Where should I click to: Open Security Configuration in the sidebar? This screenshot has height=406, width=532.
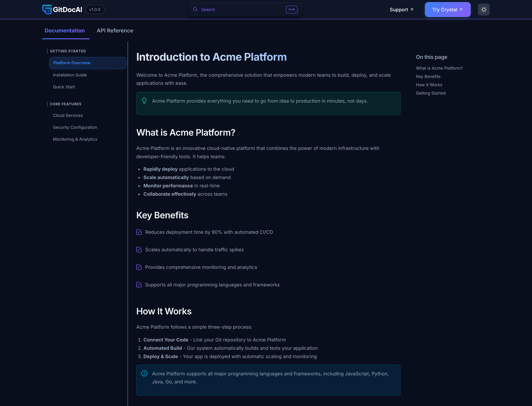pos(75,127)
